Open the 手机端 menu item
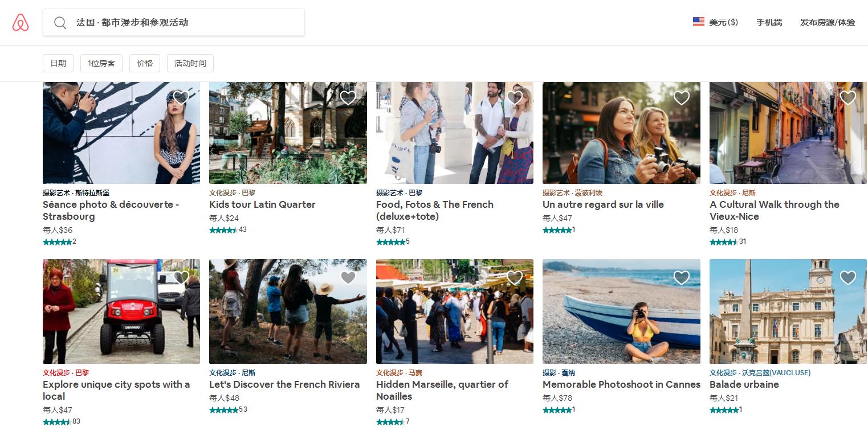 [x=769, y=23]
